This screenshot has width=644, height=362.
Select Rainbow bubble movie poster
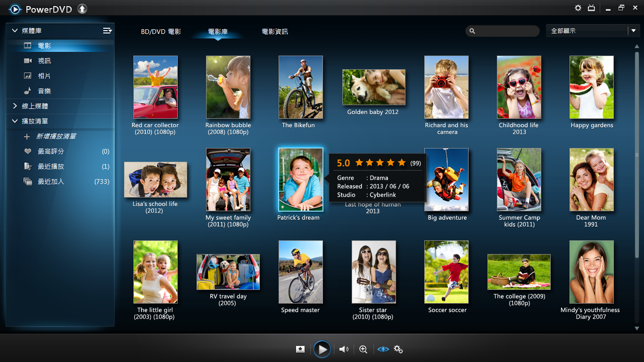click(x=228, y=87)
